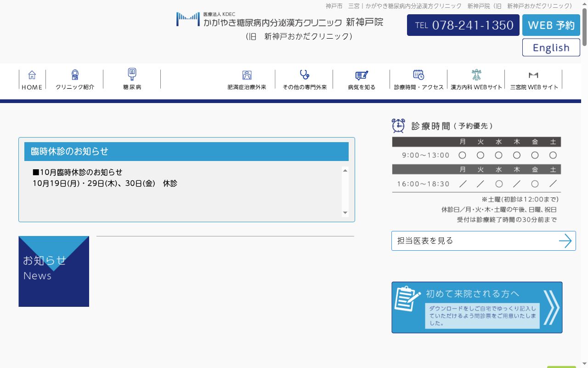Switch to English version
Image resolution: width=588 pixels, height=368 pixels.
coord(551,47)
